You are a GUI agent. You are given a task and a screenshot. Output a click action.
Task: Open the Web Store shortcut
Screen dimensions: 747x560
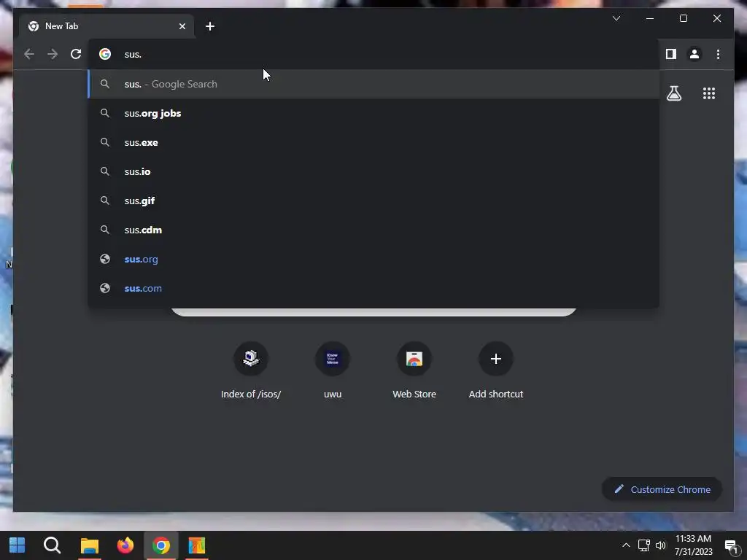click(414, 371)
